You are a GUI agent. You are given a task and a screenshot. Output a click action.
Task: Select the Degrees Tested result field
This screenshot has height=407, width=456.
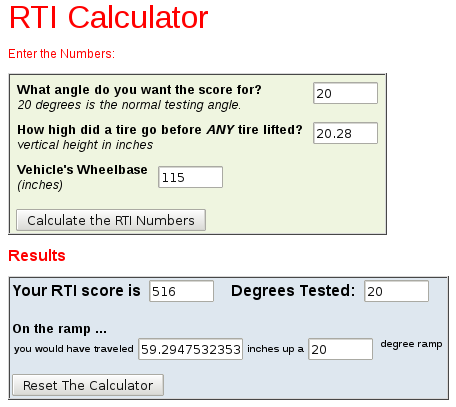(396, 291)
